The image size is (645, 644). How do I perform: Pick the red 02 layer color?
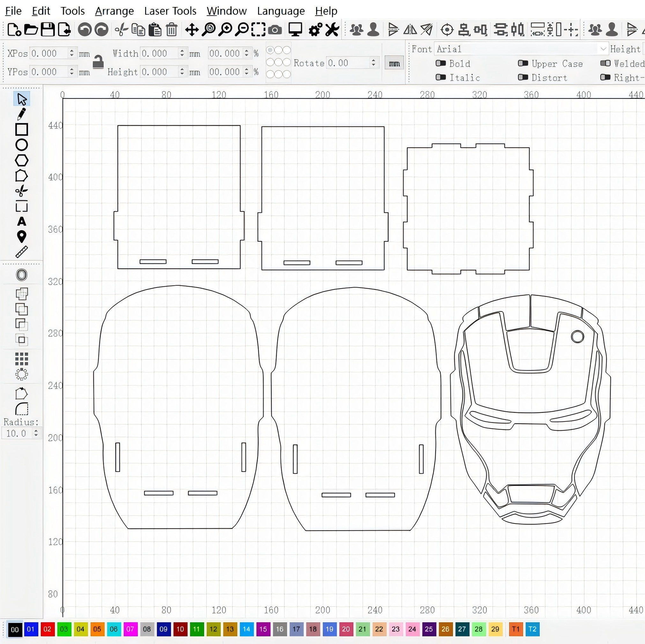pyautogui.click(x=48, y=629)
